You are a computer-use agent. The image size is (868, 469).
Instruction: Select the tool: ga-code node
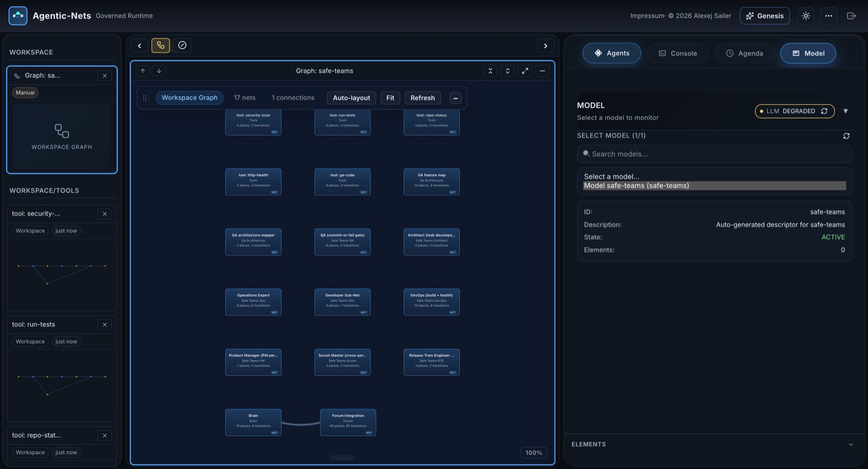[343, 182]
